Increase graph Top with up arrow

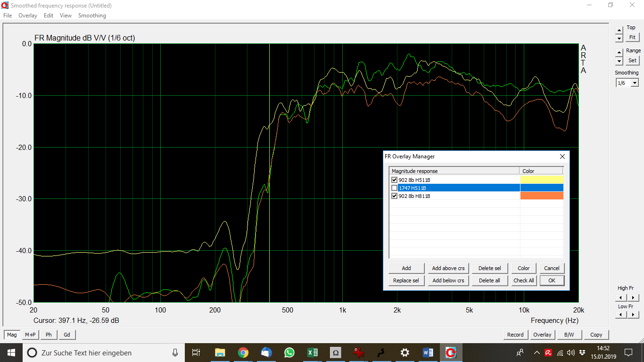(x=619, y=30)
